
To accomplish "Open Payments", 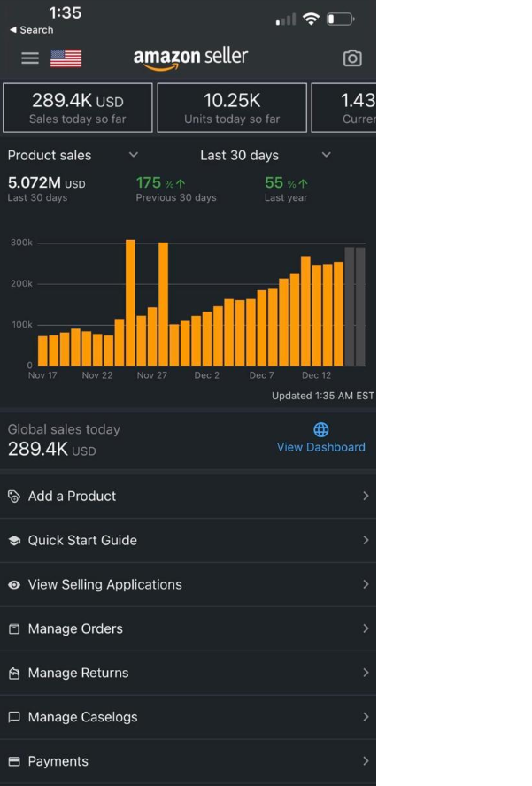I will coord(188,761).
